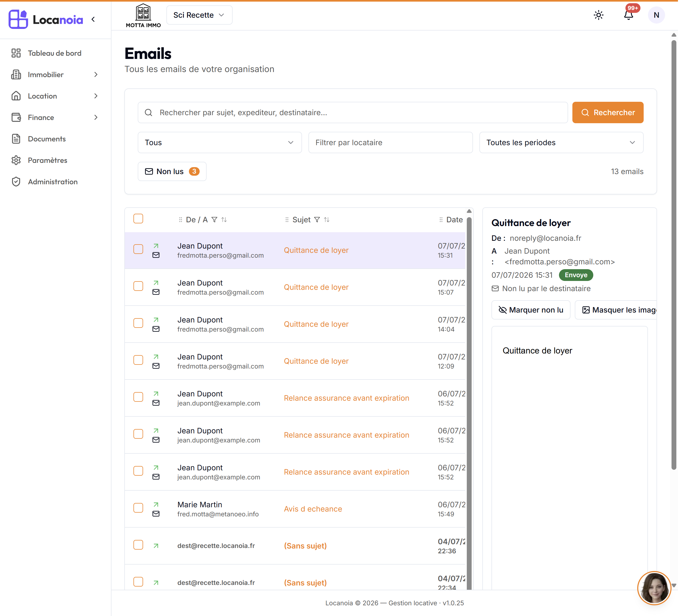Click the Date column header
This screenshot has width=686, height=616.
pos(454,220)
